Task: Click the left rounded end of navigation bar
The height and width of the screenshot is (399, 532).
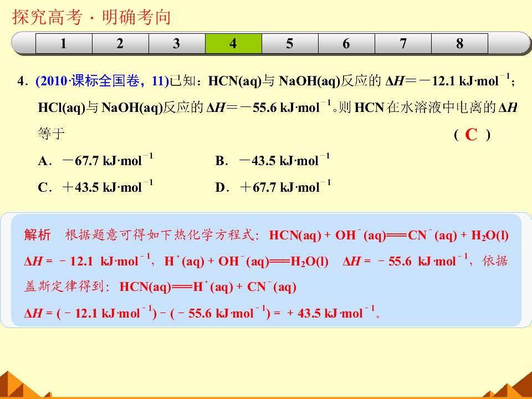Action: coord(23,43)
